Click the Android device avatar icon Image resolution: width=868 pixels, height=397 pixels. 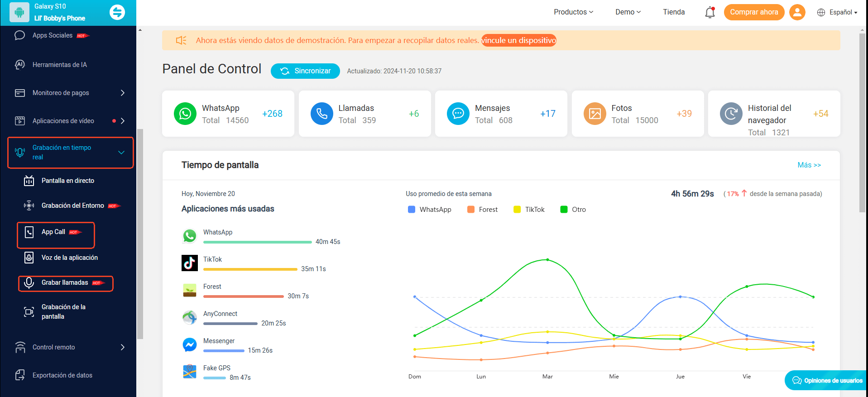click(x=19, y=12)
